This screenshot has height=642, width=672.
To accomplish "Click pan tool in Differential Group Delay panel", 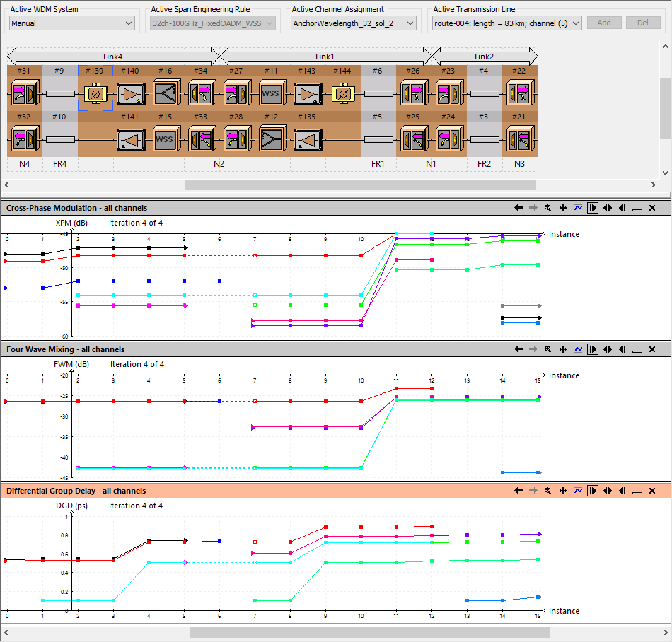I will click(x=563, y=491).
